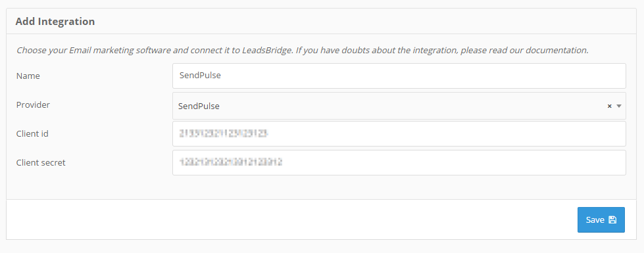644x253 pixels.
Task: Click the Save button
Action: pos(601,219)
